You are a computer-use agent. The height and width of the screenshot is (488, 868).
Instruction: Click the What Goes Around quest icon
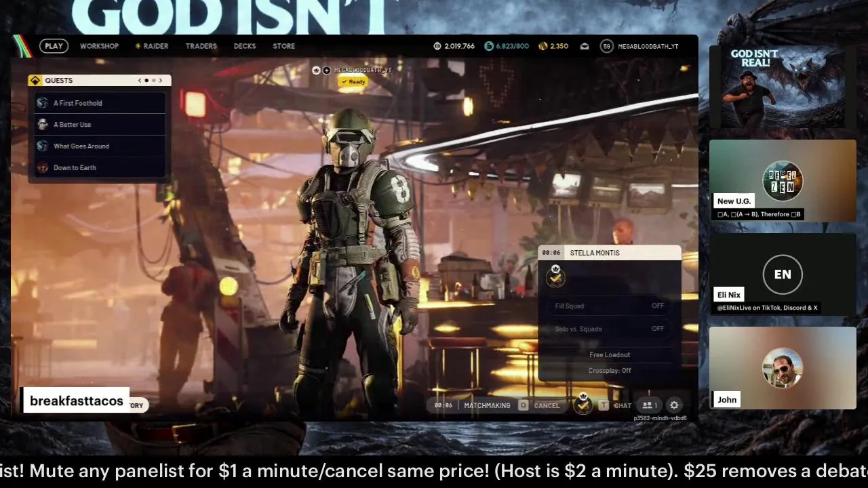pyautogui.click(x=43, y=146)
